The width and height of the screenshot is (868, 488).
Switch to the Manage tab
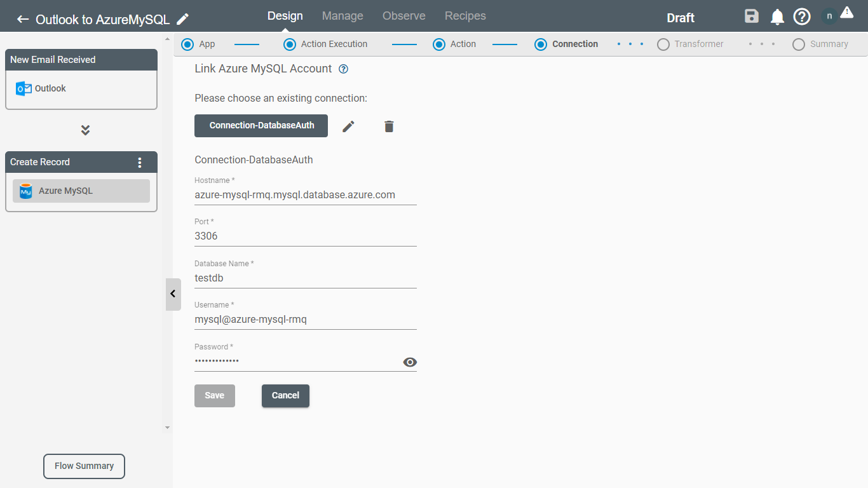pyautogui.click(x=342, y=16)
